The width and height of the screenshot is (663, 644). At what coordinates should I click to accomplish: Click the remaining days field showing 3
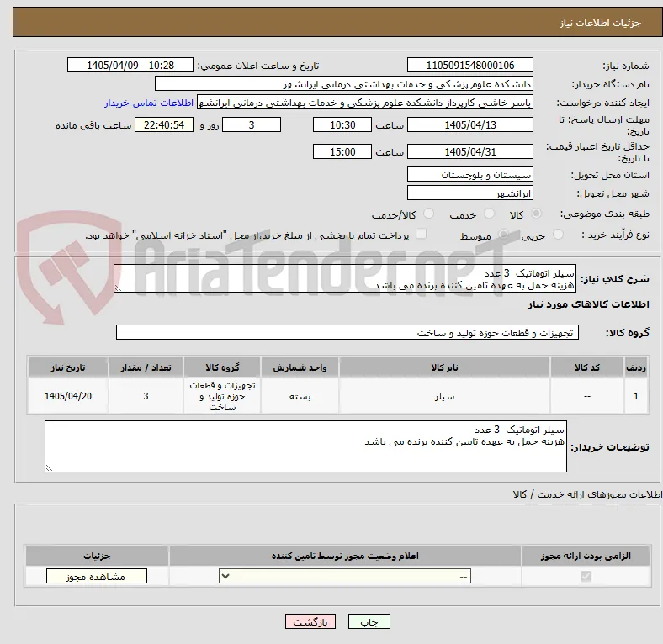tap(252, 124)
